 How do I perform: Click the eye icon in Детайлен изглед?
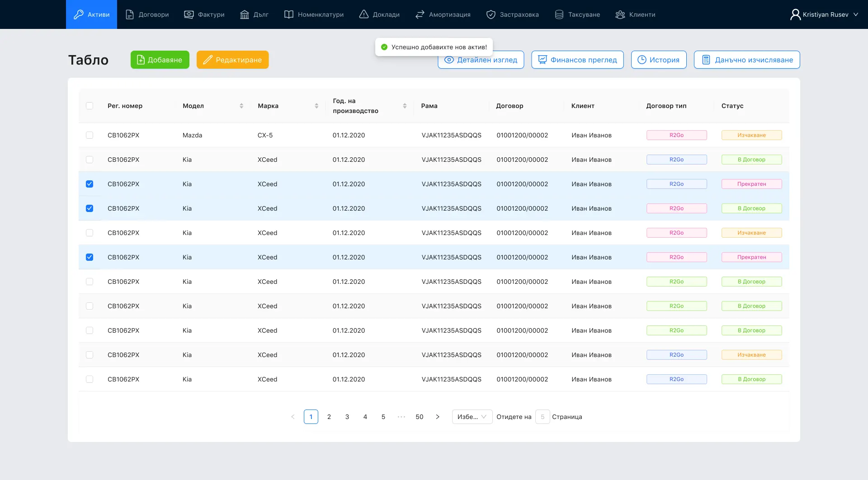coord(448,60)
